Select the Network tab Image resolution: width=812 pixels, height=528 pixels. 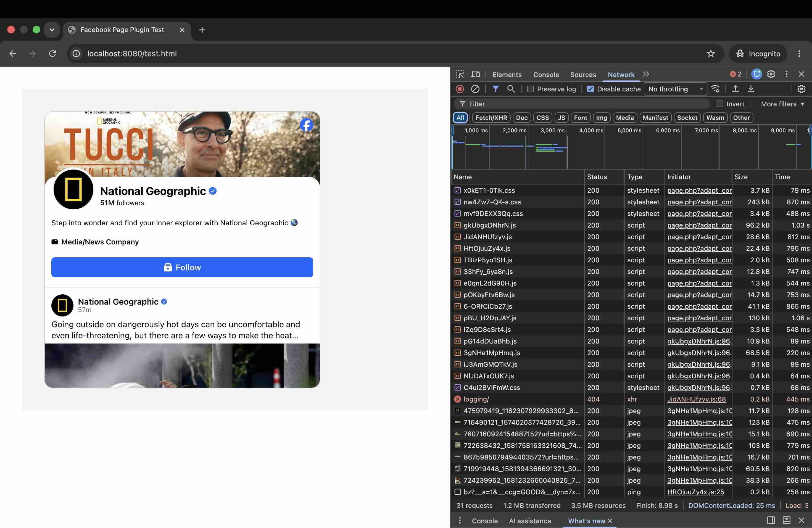(621, 75)
